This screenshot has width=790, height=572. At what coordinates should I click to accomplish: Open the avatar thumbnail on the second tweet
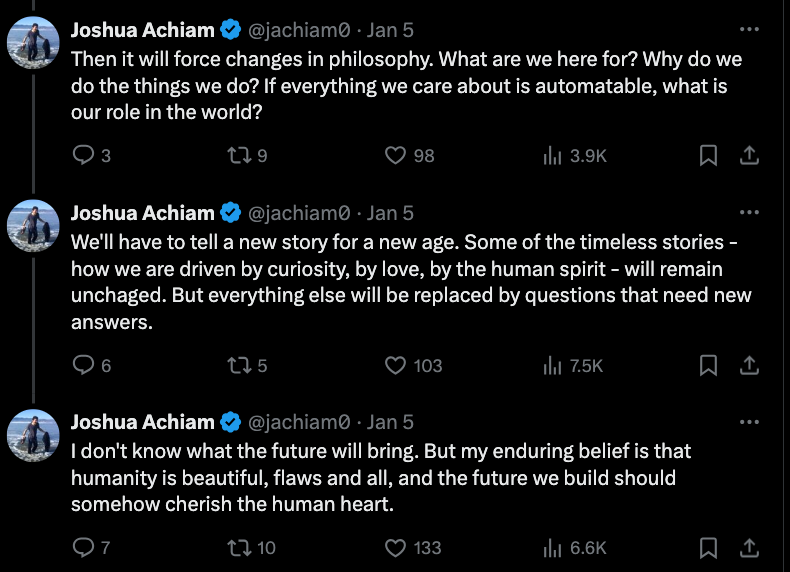coord(33,226)
